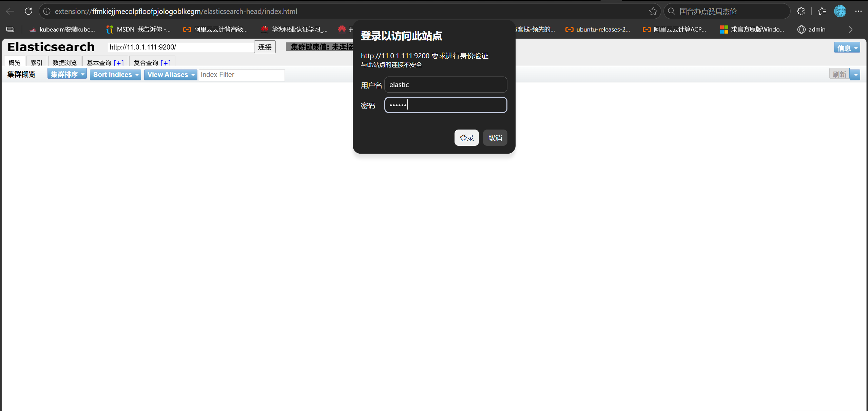Open the Sort Indices dropdown
The image size is (868, 411).
coord(115,75)
